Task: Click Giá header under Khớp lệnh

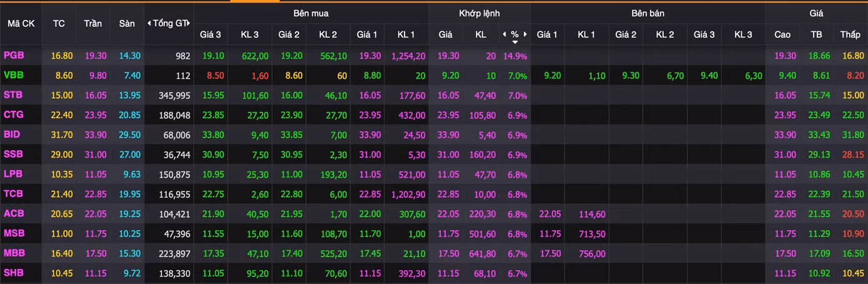Action: click(x=445, y=34)
